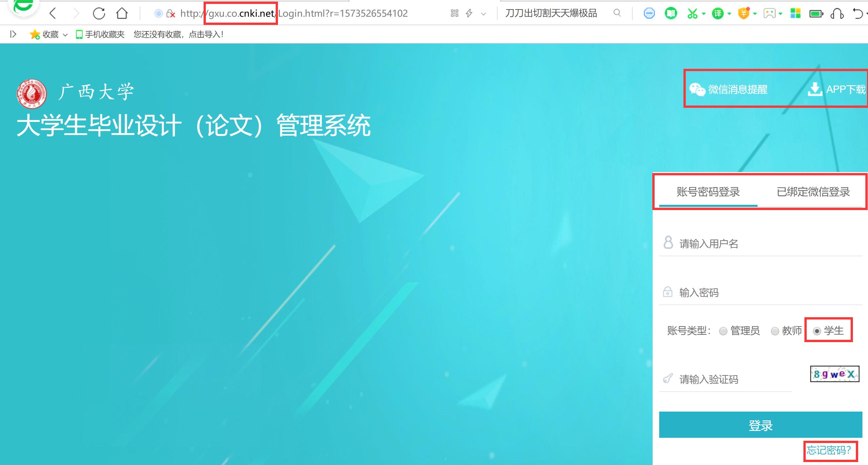Go back with the back arrow

pyautogui.click(x=52, y=13)
